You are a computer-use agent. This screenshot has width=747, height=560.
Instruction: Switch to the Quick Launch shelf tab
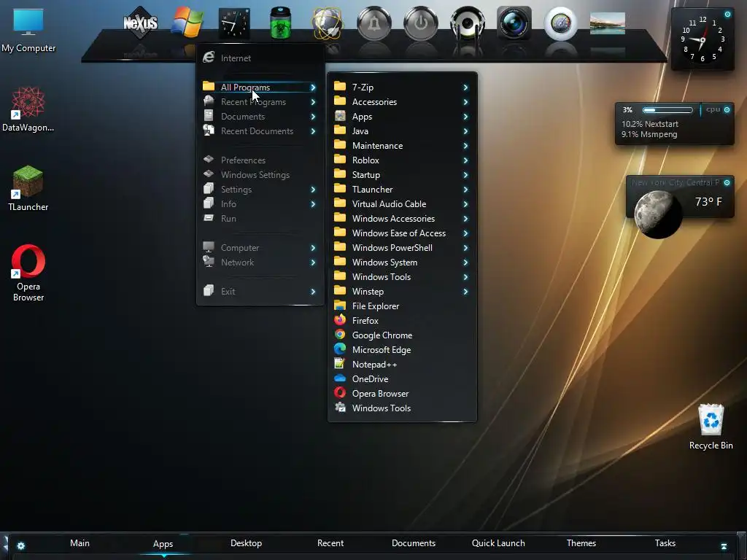pos(498,542)
